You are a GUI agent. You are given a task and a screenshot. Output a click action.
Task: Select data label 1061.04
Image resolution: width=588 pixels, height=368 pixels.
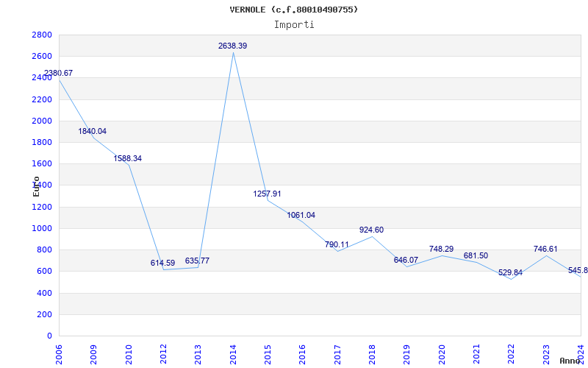pos(301,215)
